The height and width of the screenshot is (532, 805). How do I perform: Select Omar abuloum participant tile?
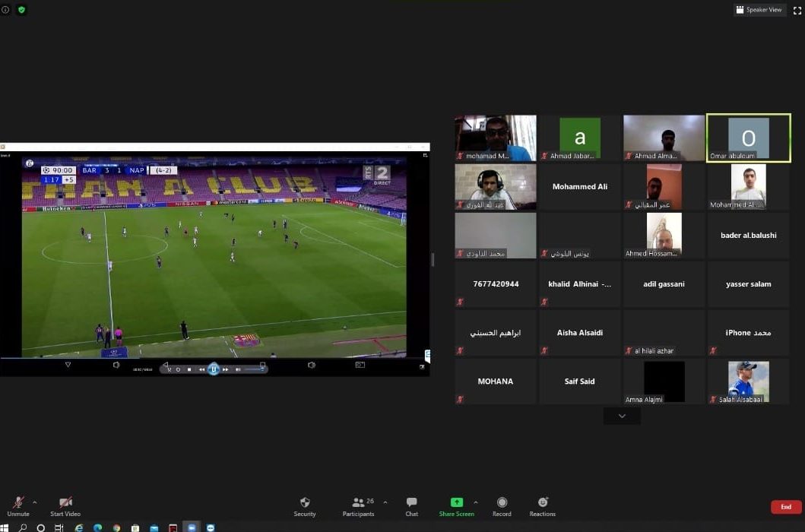point(749,138)
